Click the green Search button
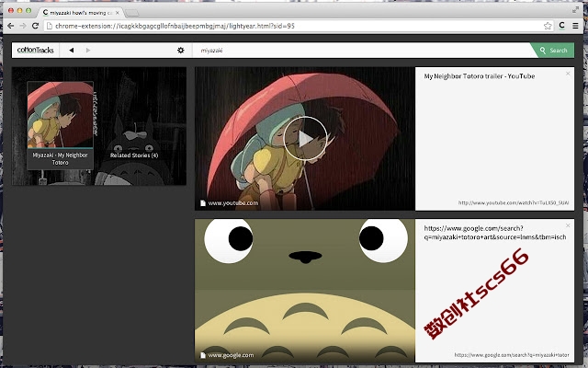This screenshot has height=368, width=588. point(553,50)
